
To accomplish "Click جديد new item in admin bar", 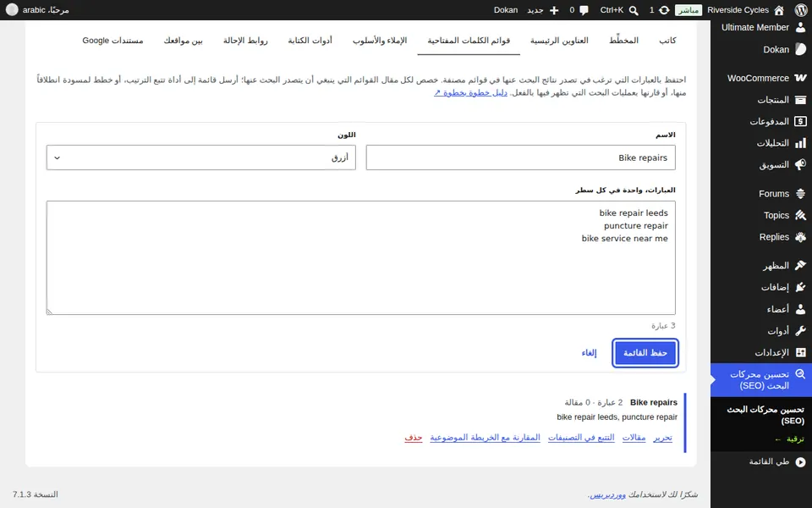I will coord(542,10).
